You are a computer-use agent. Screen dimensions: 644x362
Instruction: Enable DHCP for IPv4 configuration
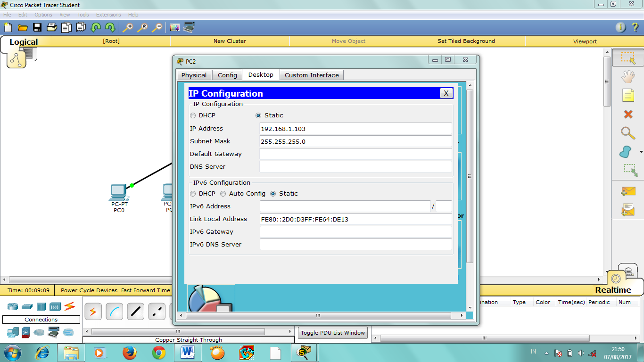pos(193,115)
